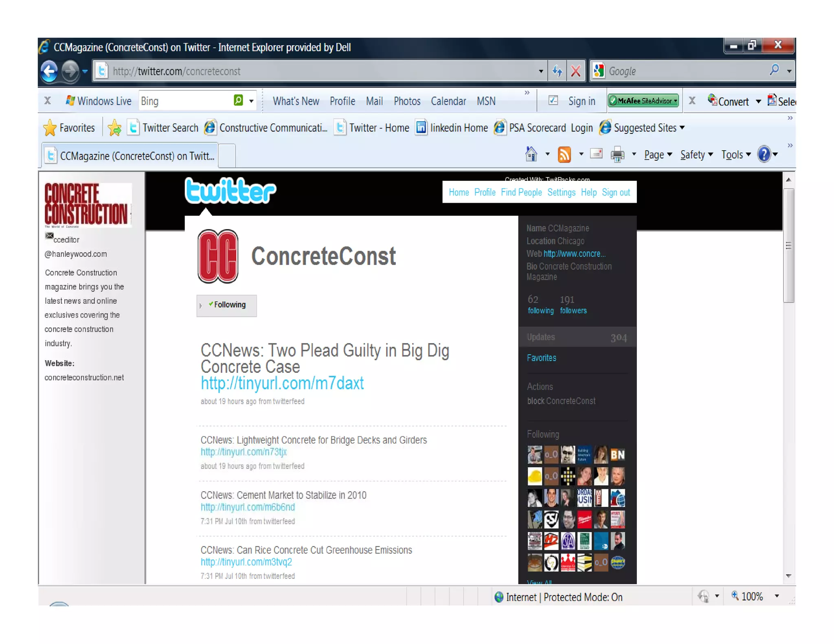The height and width of the screenshot is (644, 834).
Task: Expand the Windows Live toolbar overflow chevron
Action: tap(527, 93)
